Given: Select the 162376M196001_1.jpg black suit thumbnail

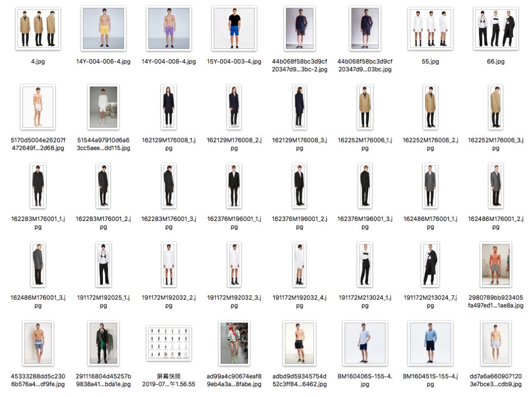Looking at the screenshot, I should [234, 186].
